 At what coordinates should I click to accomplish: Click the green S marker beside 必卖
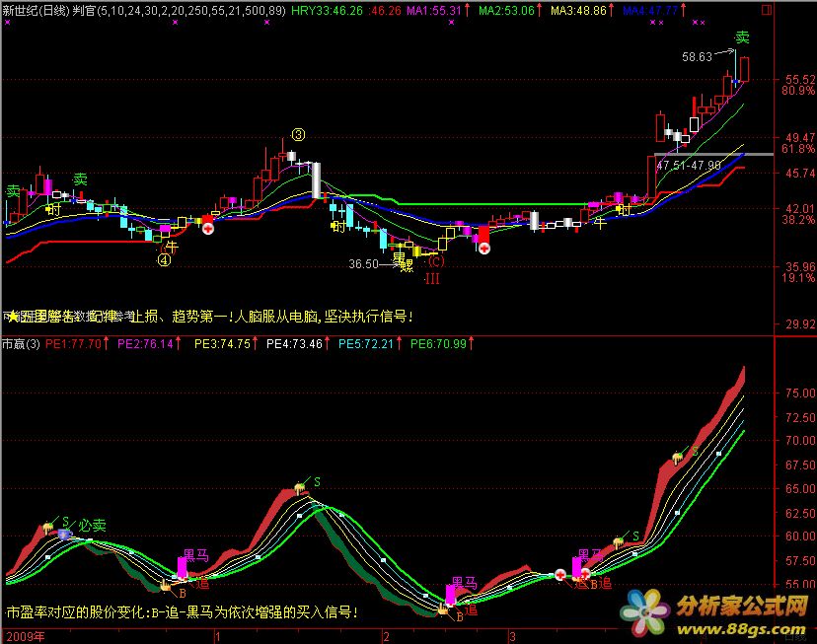(x=65, y=521)
